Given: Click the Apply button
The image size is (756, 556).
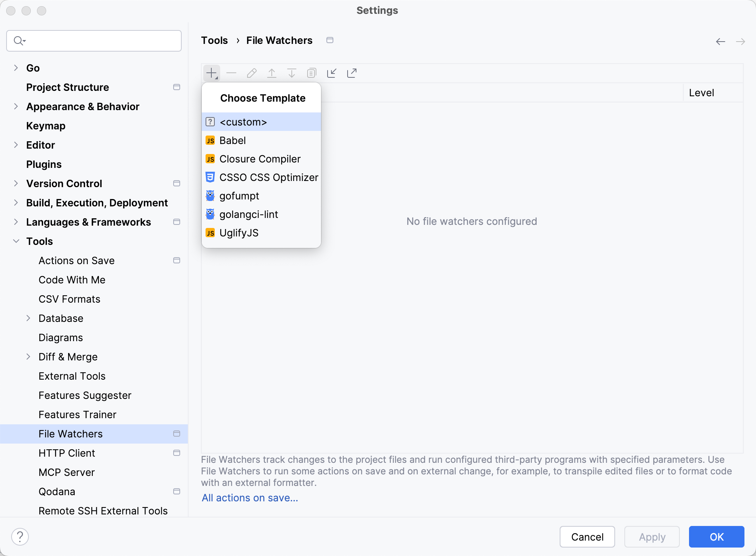Looking at the screenshot, I should coord(651,536).
